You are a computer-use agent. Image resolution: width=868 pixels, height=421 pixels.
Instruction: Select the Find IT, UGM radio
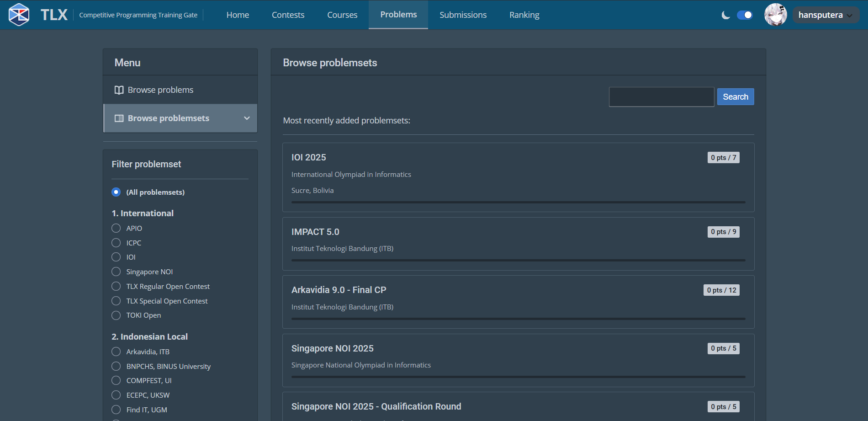pos(116,410)
